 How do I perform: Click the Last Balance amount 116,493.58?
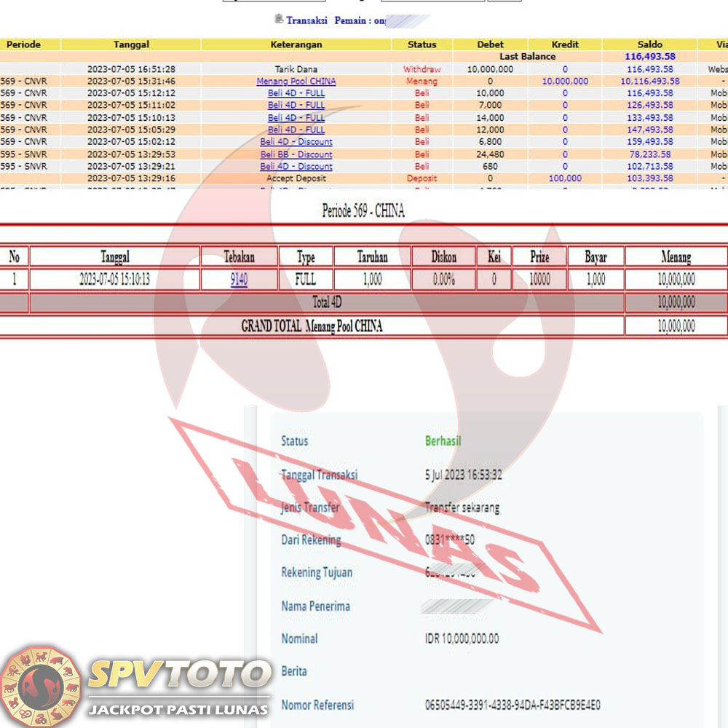649,57
